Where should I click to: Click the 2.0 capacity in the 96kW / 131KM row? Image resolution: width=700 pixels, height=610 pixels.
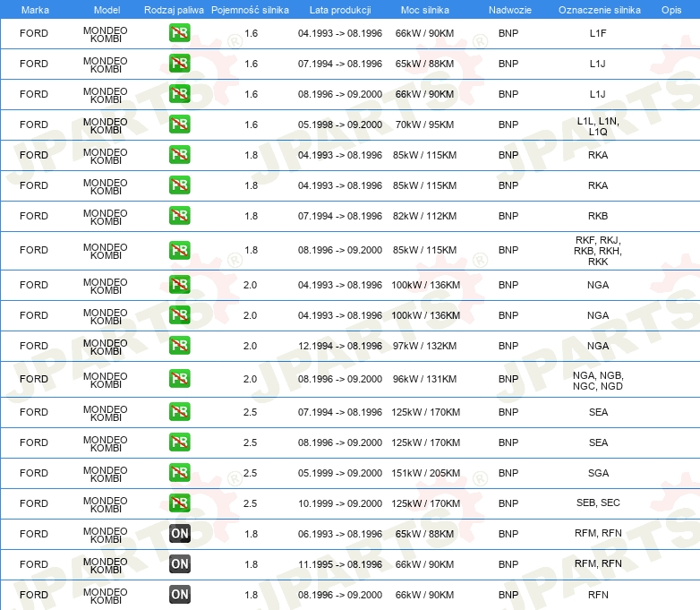coord(250,379)
